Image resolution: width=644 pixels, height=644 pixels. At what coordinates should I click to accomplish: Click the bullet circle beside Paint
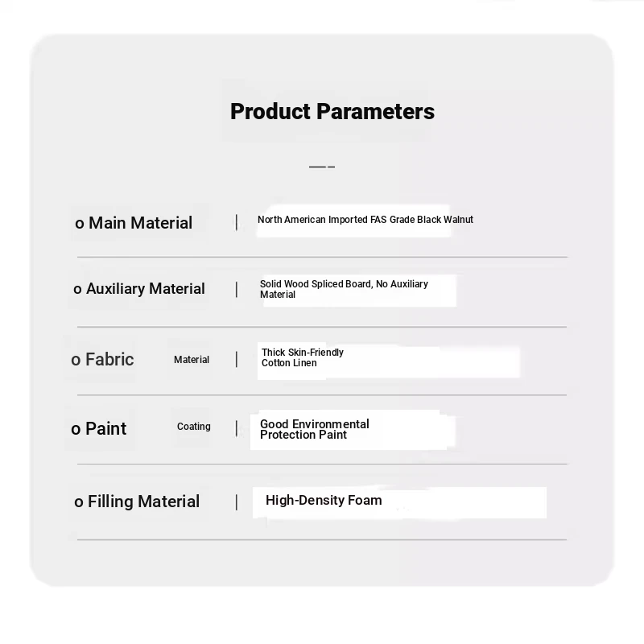click(76, 430)
